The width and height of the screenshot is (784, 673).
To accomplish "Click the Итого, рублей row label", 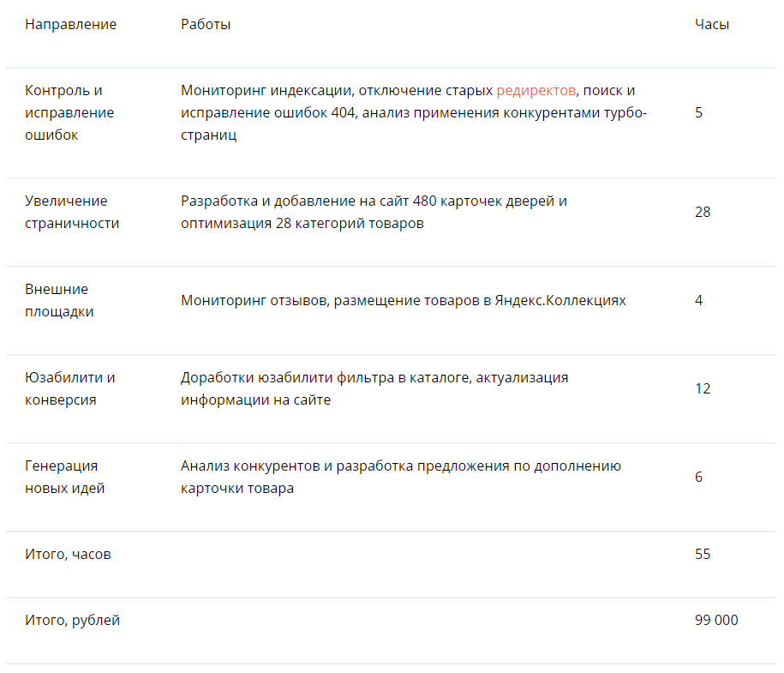I will pos(73,620).
